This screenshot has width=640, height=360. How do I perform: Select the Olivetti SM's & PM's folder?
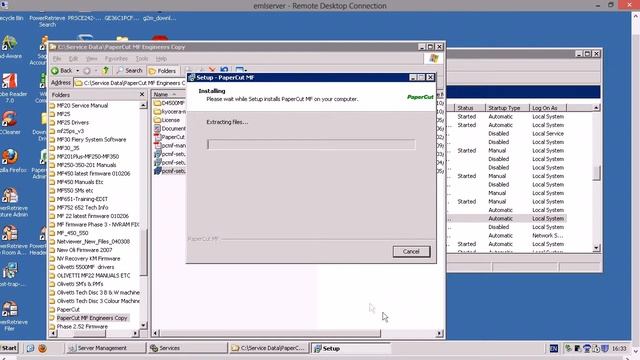[x=80, y=284]
